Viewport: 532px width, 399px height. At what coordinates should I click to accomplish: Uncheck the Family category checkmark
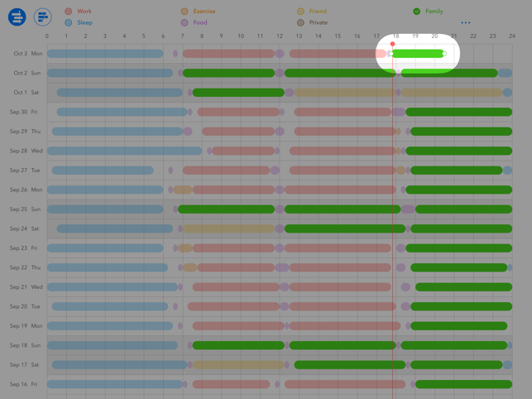click(x=417, y=12)
